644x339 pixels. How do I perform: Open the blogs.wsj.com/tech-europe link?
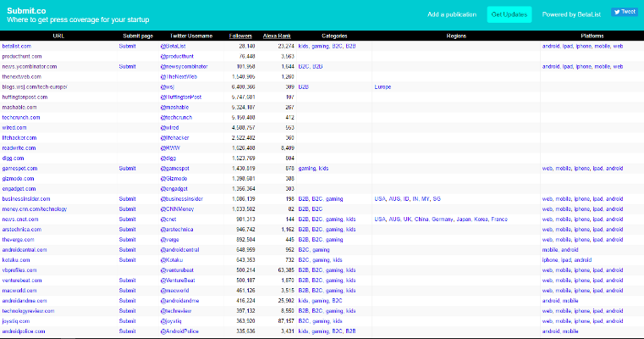pyautogui.click(x=35, y=86)
